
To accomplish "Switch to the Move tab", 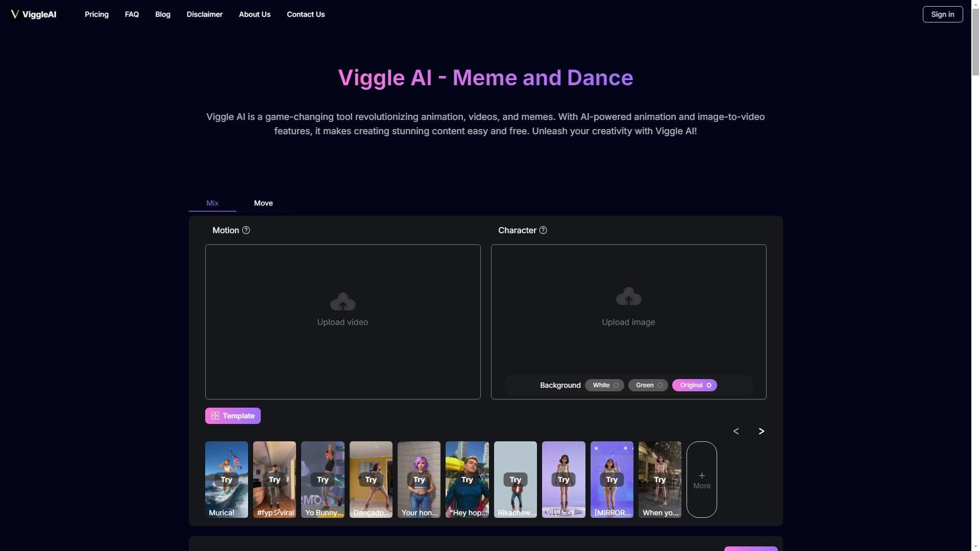I will click(263, 203).
